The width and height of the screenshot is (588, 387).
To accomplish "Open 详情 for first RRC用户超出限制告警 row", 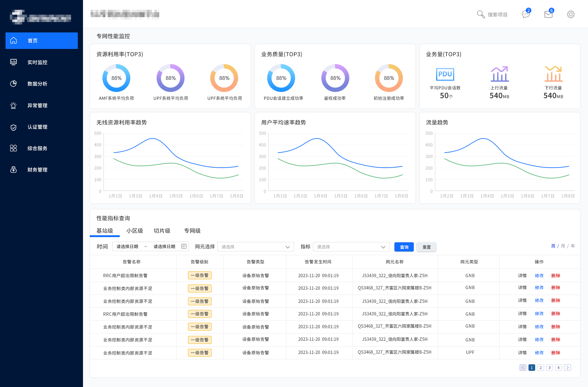I will tap(522, 276).
